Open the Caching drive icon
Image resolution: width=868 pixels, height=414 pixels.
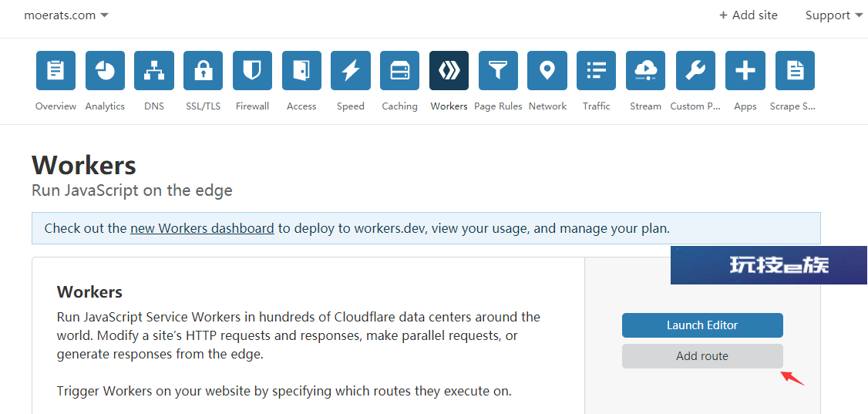tap(399, 70)
